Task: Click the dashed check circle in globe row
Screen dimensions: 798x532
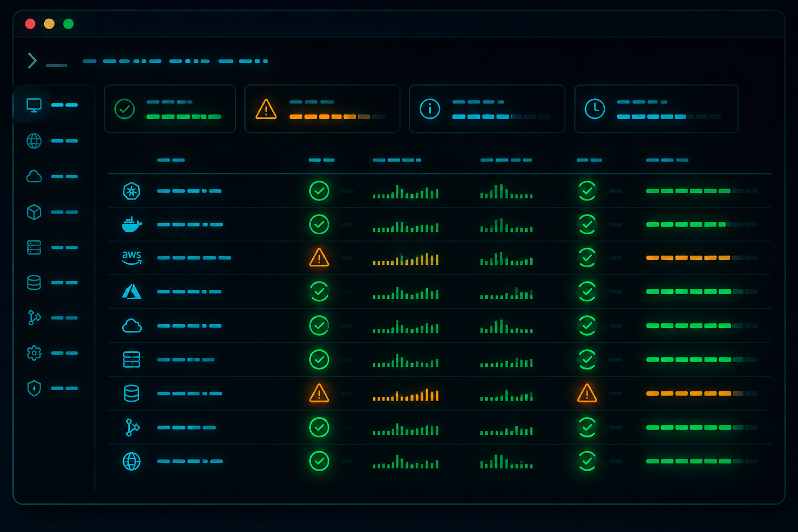Action: (x=587, y=461)
